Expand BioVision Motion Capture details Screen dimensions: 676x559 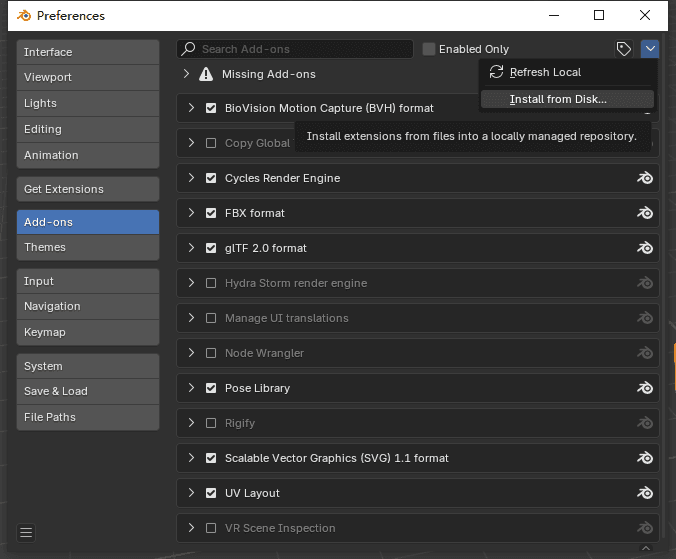(191, 108)
